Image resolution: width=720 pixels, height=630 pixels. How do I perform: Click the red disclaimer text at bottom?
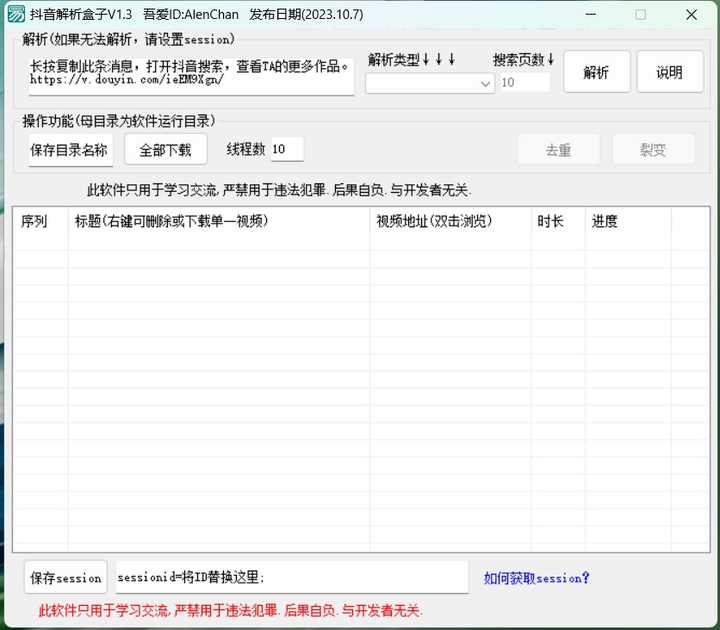230,610
